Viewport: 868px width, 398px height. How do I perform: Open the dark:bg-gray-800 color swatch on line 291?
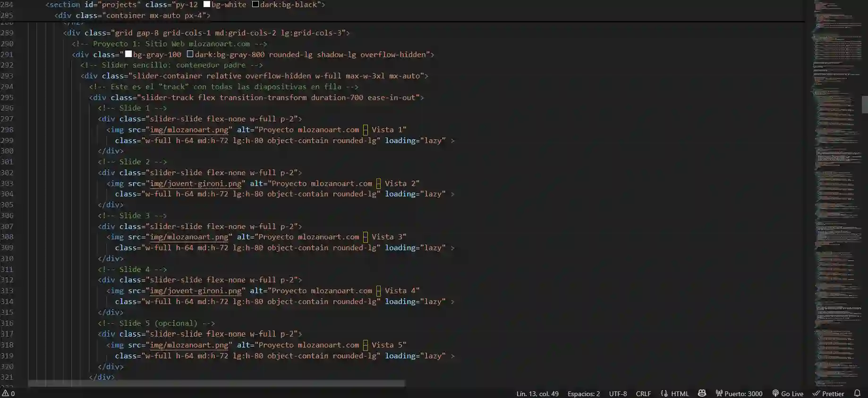(x=190, y=54)
